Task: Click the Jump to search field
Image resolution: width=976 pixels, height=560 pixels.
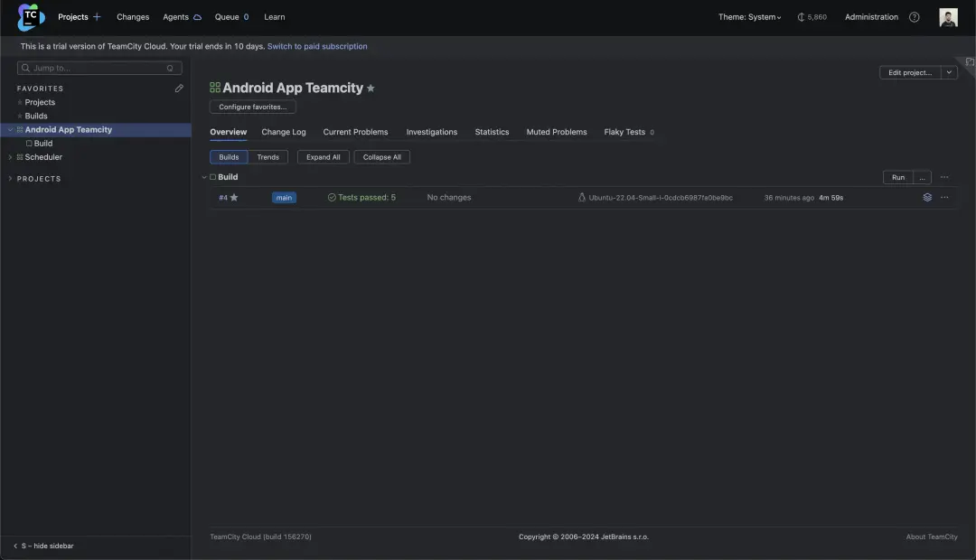Action: [x=99, y=68]
